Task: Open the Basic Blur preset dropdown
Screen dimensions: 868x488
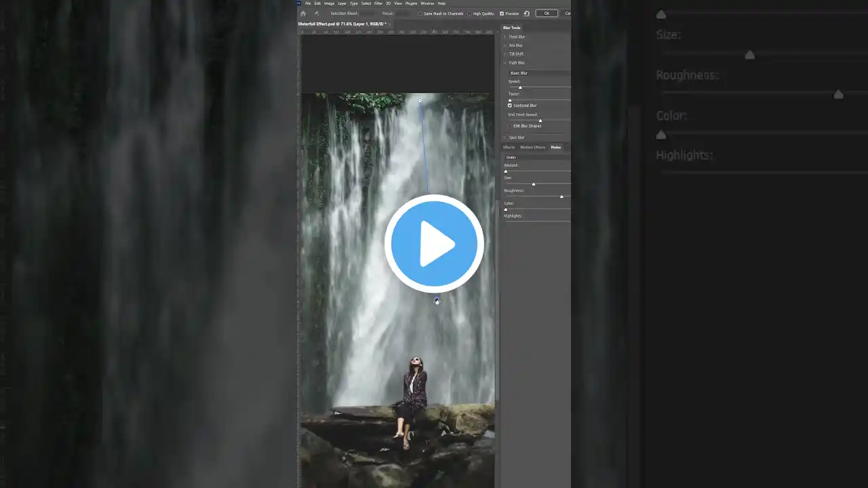Action: [x=539, y=73]
